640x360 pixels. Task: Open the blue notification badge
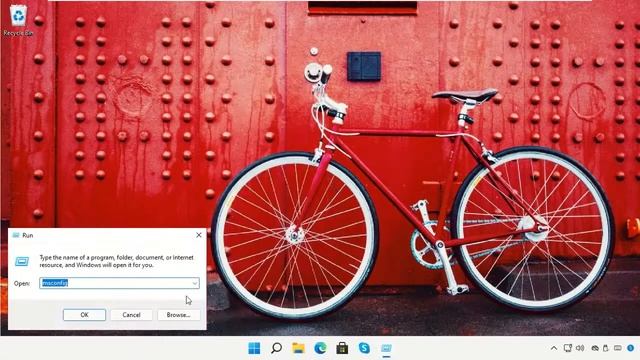pos(631,348)
